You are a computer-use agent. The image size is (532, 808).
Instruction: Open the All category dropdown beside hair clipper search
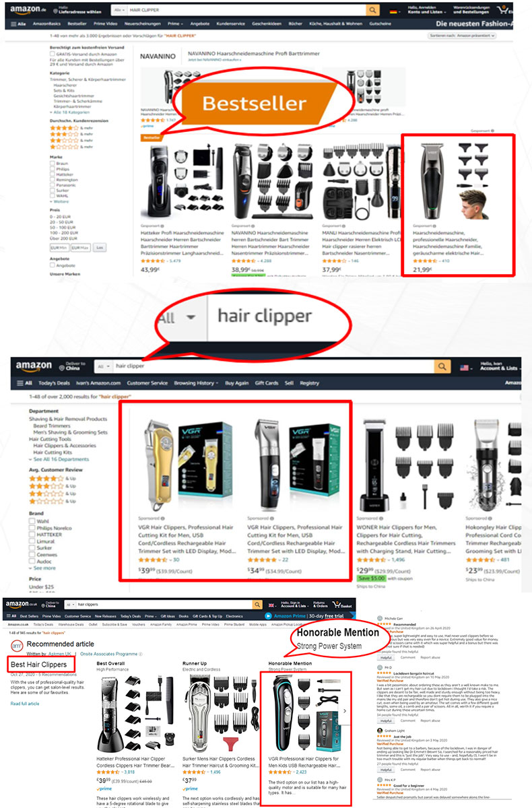[102, 366]
